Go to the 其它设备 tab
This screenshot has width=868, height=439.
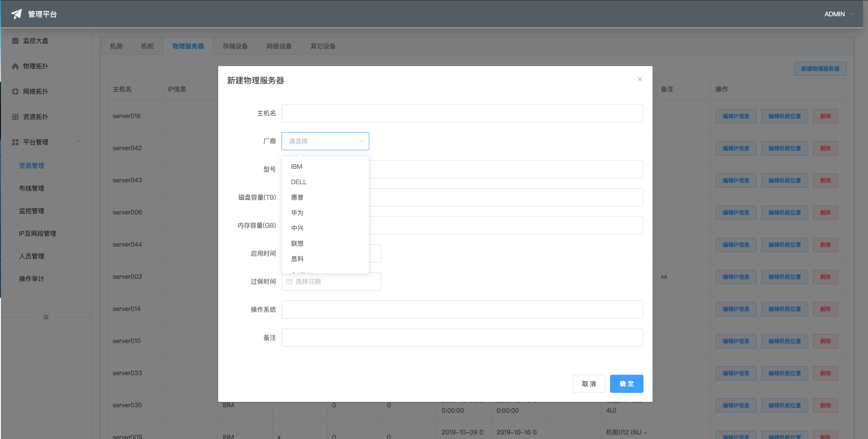point(323,46)
